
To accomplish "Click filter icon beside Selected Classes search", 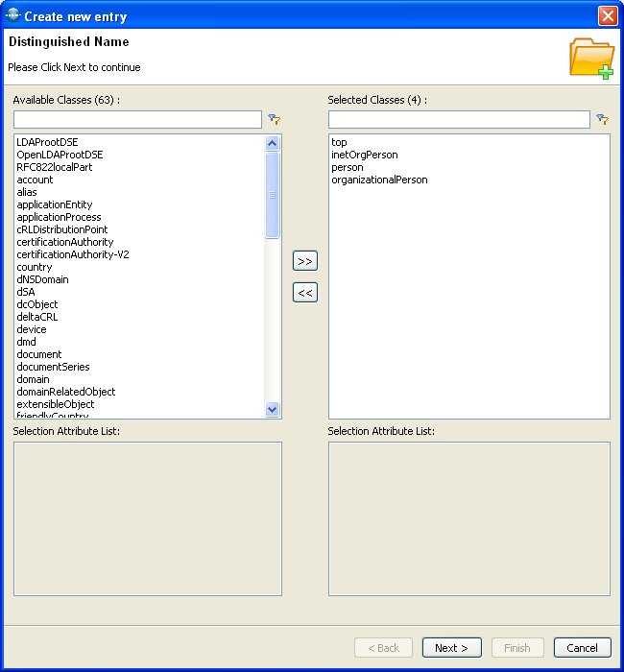I will click(602, 120).
